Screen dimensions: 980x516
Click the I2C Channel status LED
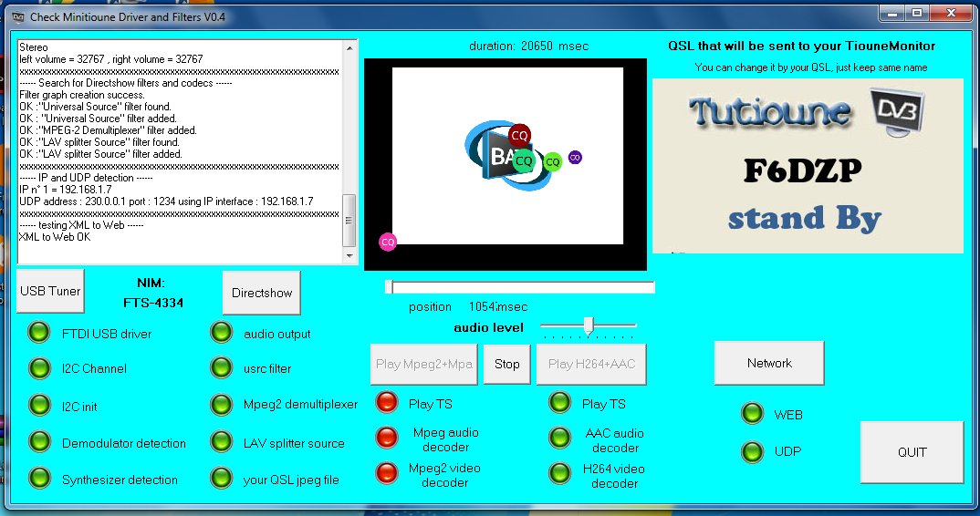tap(39, 368)
